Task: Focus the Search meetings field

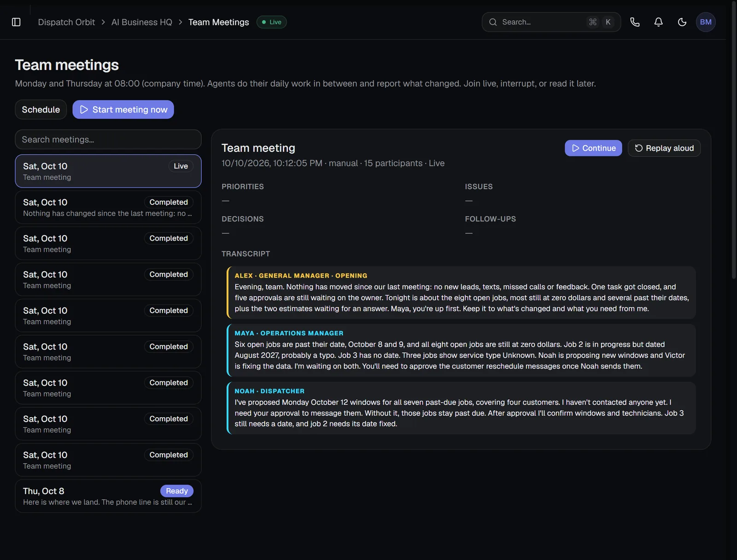Action: point(108,140)
